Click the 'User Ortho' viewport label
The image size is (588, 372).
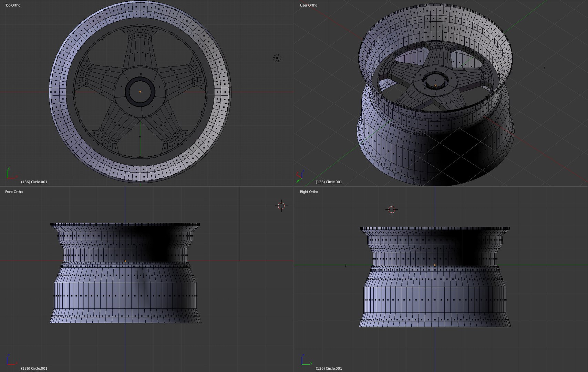(308, 5)
